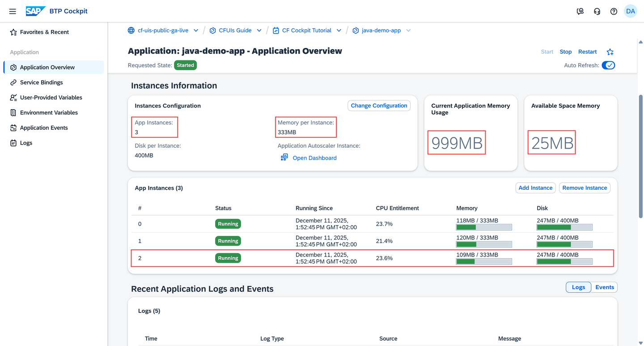The height and width of the screenshot is (346, 644).
Task: Click disk usage bar for instance 2
Action: coord(564,261)
